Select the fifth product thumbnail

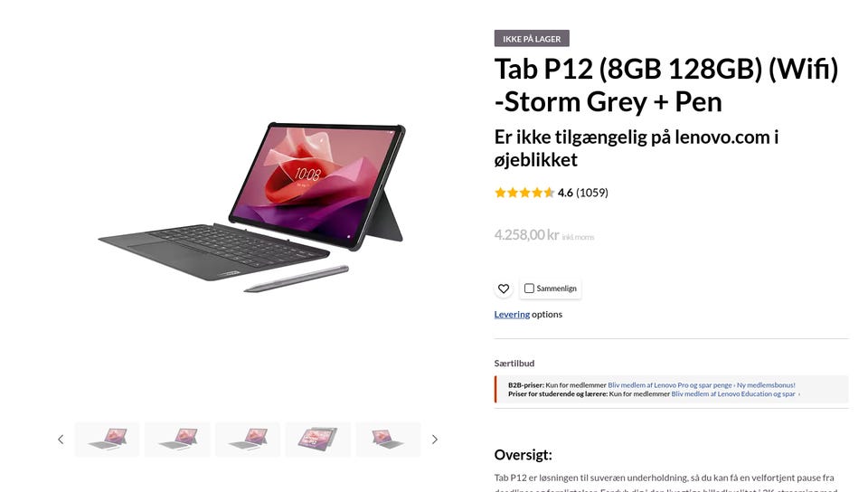[x=388, y=440]
